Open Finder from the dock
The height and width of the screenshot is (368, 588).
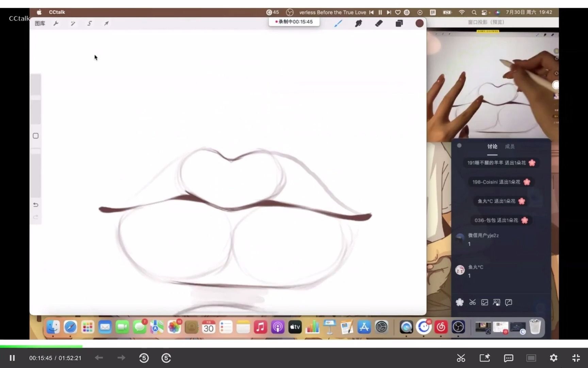click(53, 327)
